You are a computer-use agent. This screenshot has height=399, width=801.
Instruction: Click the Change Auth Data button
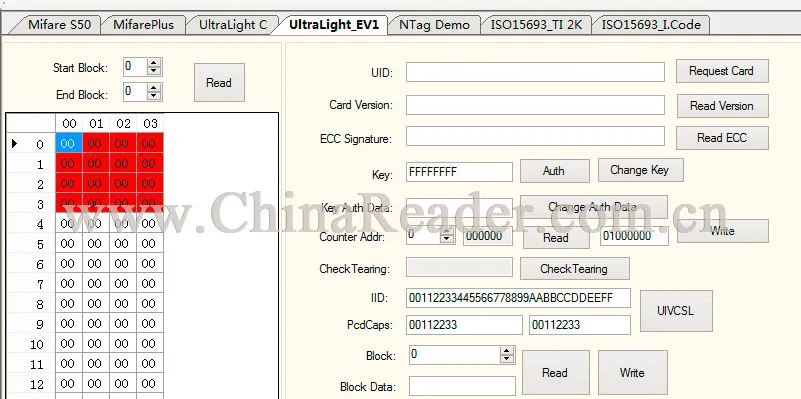click(x=594, y=207)
